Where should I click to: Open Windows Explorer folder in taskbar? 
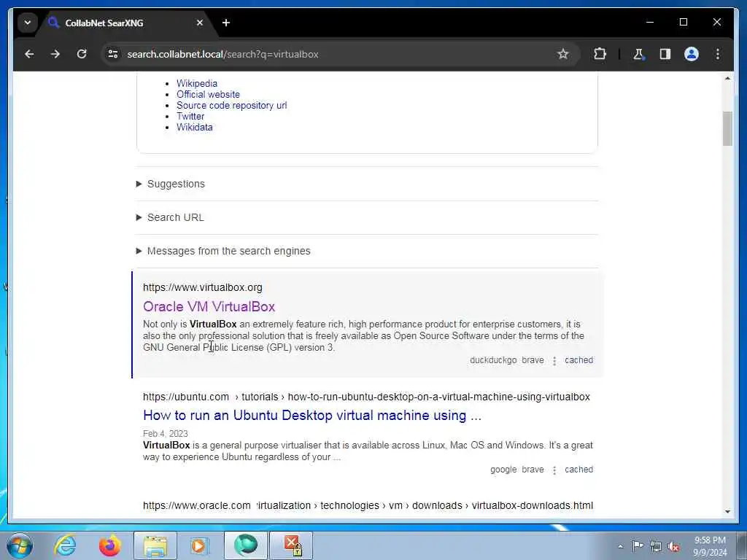coord(155,545)
